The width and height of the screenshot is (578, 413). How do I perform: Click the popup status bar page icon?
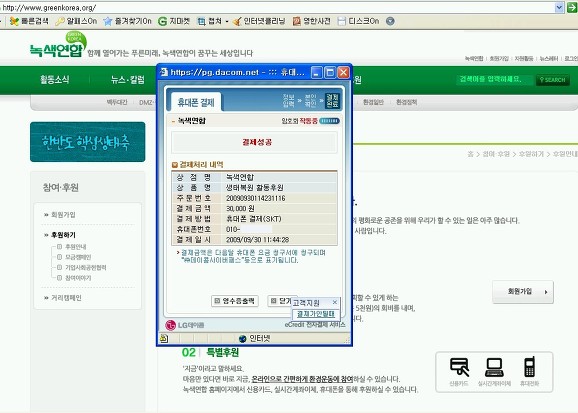tap(164, 339)
